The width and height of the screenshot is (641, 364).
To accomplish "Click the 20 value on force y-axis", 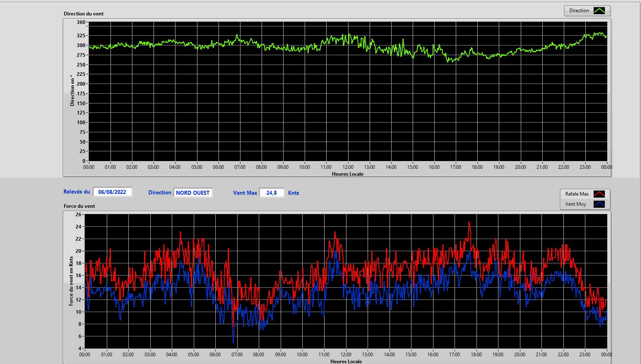I will click(78, 251).
